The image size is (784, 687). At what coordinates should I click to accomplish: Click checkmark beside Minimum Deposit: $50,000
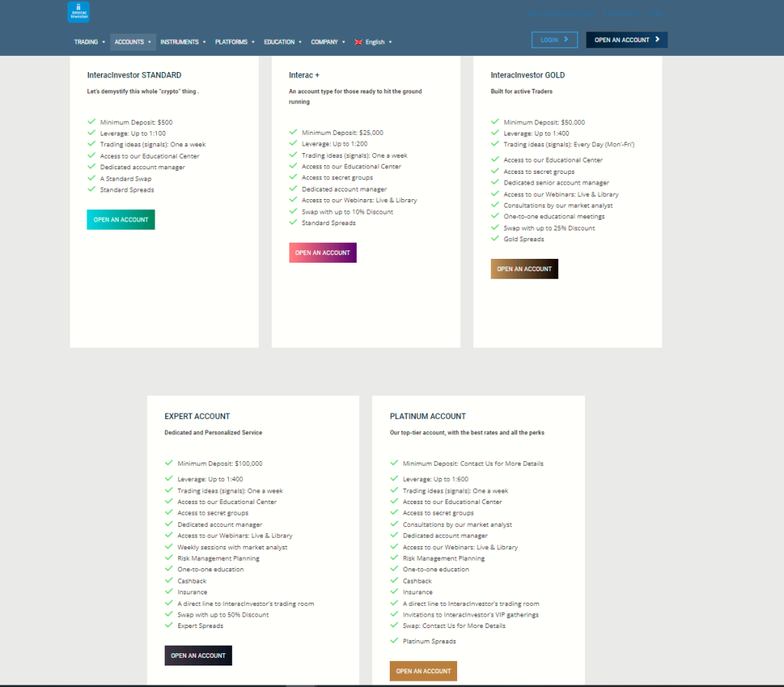495,122
